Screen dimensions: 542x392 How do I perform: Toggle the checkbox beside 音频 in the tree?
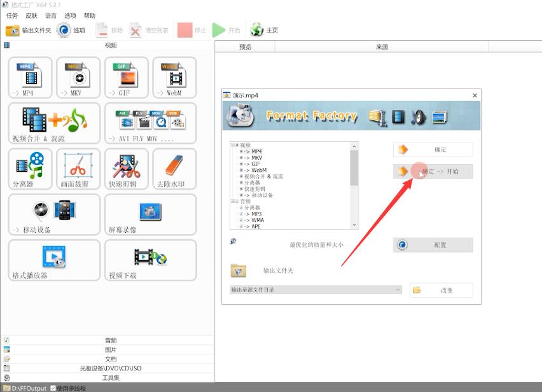click(x=237, y=201)
